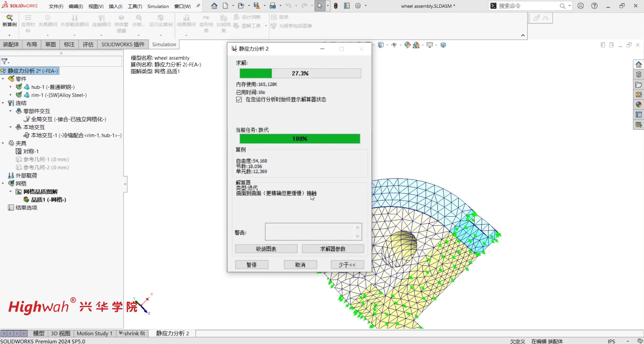Uncheck always show solver status checkbox
644x344 pixels.
pos(239,100)
